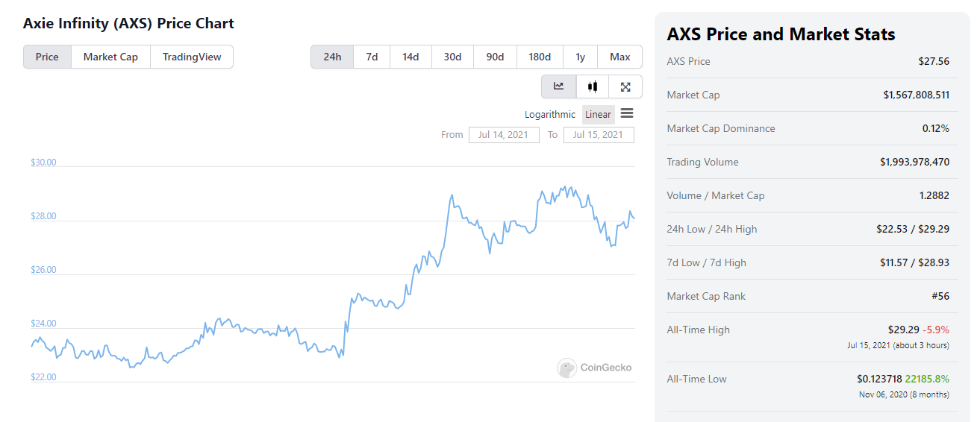The image size is (980, 422).
Task: Toggle Logarithmic scale
Action: (550, 114)
